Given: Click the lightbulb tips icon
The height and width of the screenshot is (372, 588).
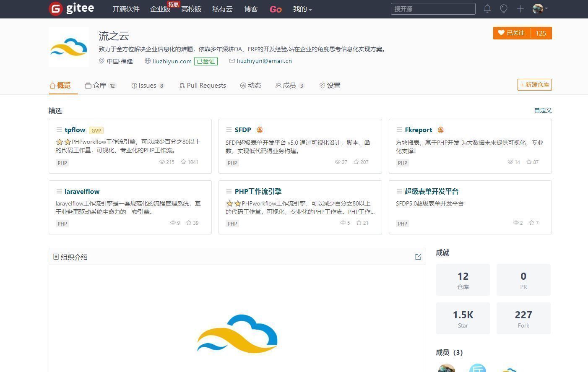Looking at the screenshot, I should click(x=504, y=9).
